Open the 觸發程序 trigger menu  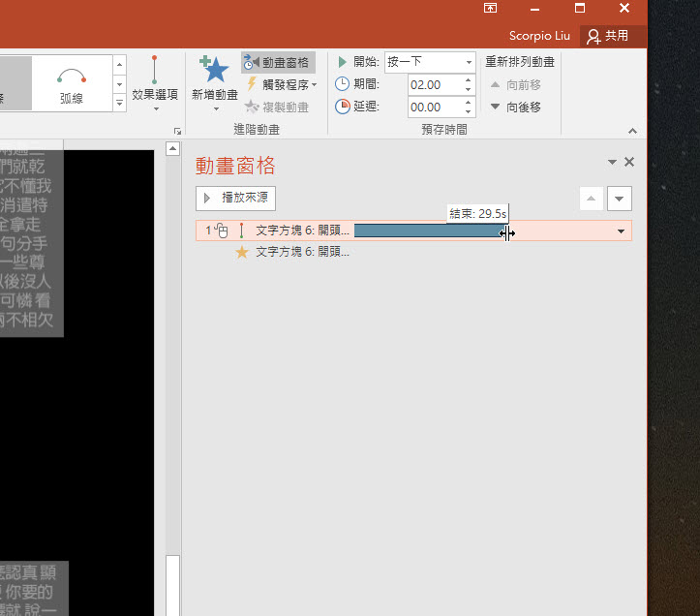(x=282, y=84)
